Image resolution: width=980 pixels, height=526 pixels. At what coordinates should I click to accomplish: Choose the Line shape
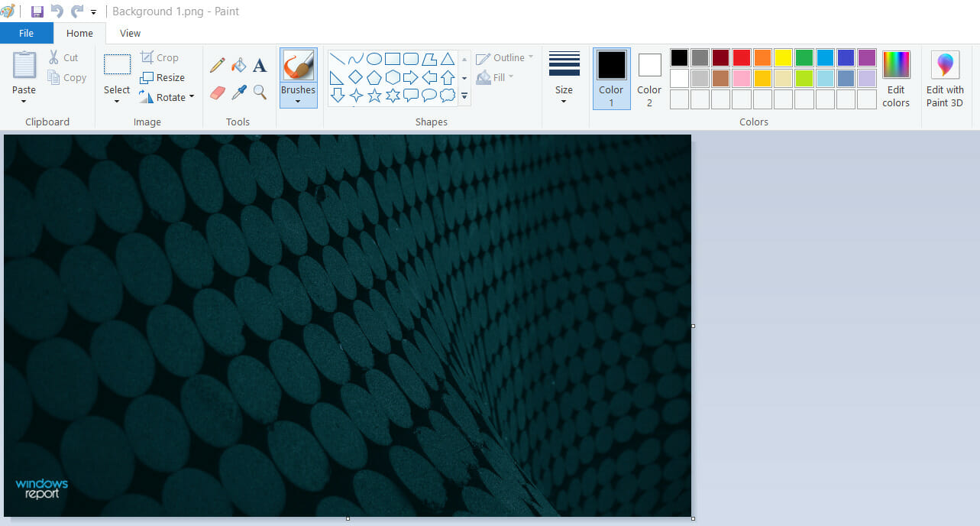click(x=337, y=59)
